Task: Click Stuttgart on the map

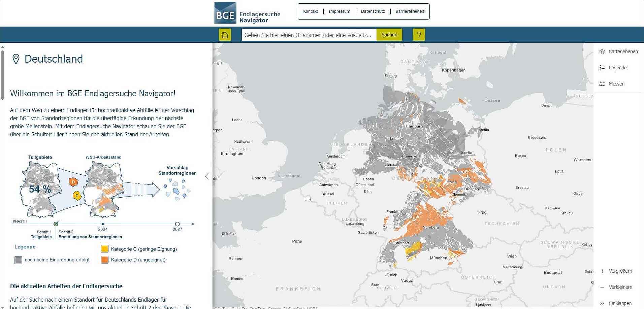Action: coord(402,243)
